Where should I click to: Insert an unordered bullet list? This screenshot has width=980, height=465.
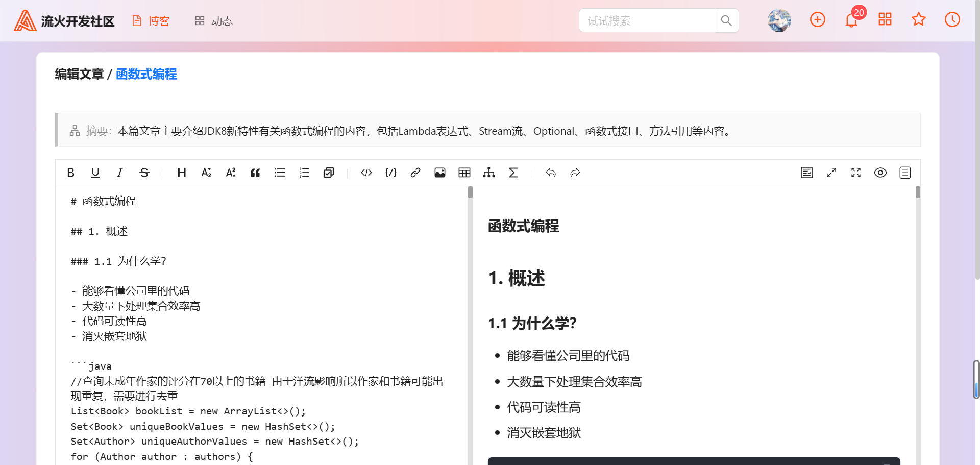click(280, 173)
